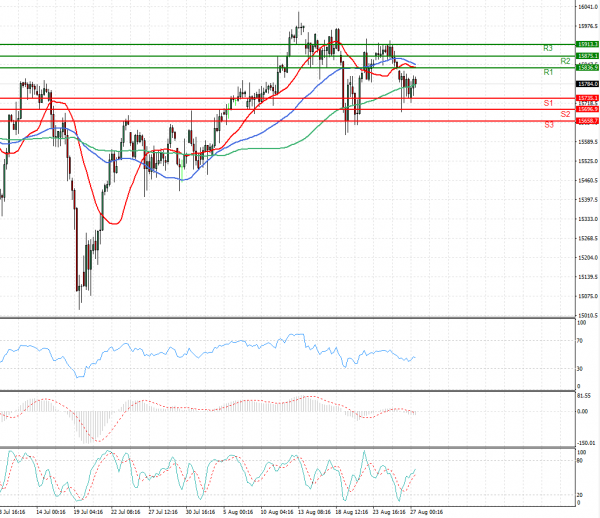Click the 14 Jul 00:16 date label
This screenshot has width=600, height=518.
[x=51, y=512]
